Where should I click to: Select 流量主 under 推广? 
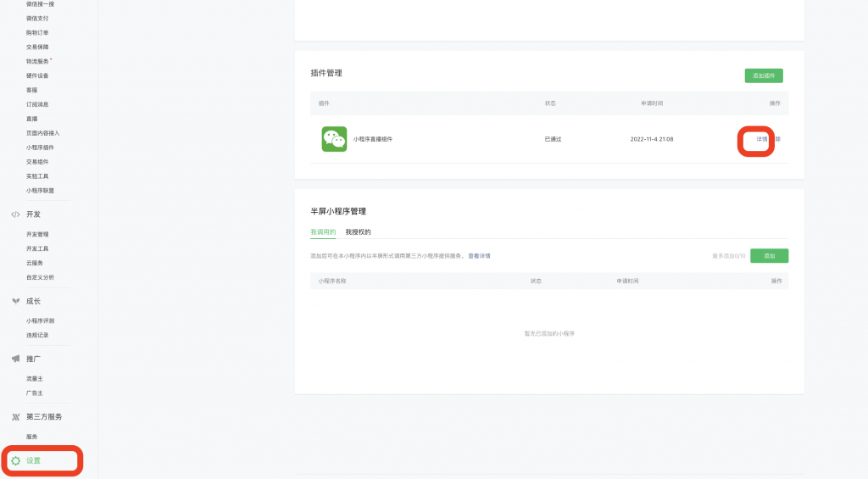pos(35,378)
